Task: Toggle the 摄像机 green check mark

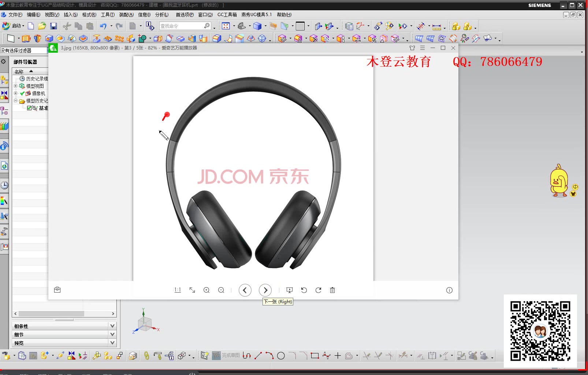Action: point(22,93)
